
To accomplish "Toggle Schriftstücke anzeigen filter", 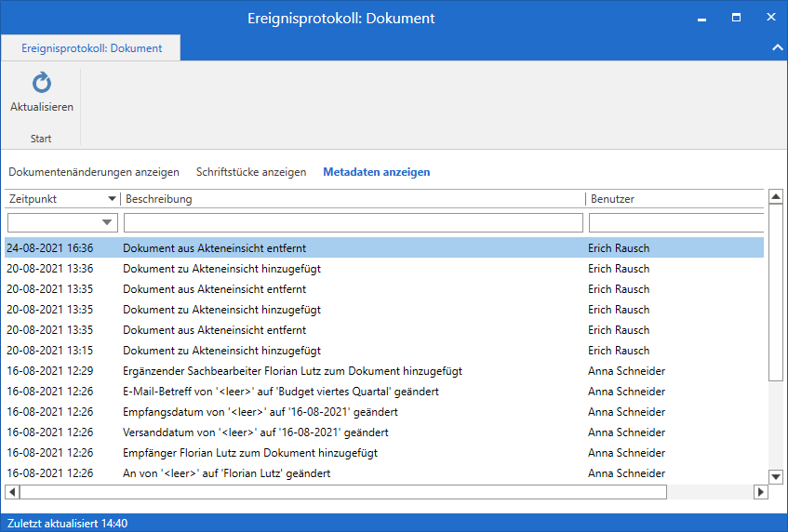I will (x=251, y=172).
